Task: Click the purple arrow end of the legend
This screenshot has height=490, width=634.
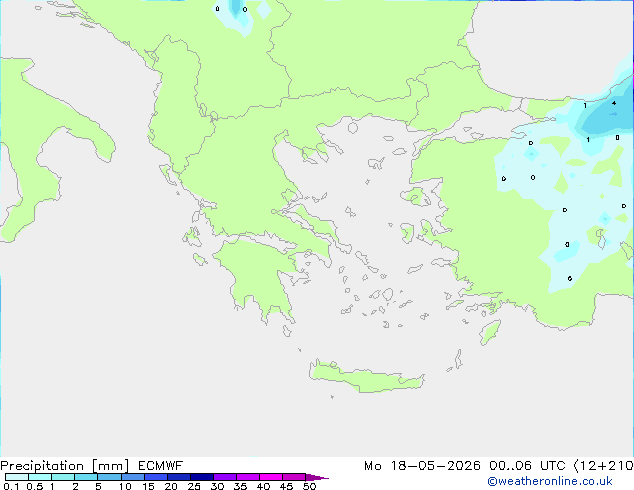Action: tap(317, 477)
